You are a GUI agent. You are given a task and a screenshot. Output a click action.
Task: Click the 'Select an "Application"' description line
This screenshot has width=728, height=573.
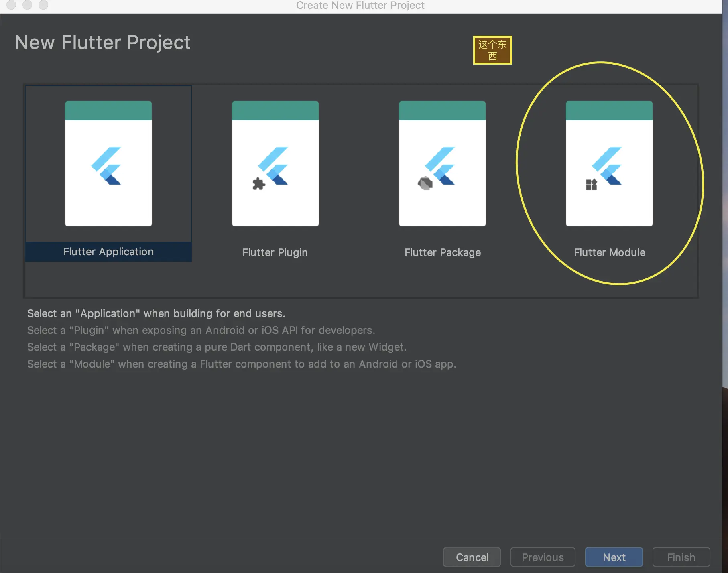click(x=156, y=313)
